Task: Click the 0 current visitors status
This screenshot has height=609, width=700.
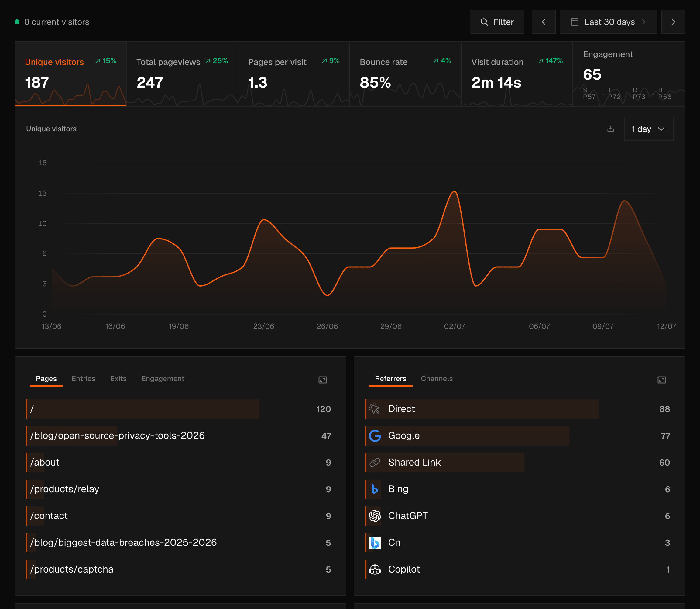Action: pos(57,22)
